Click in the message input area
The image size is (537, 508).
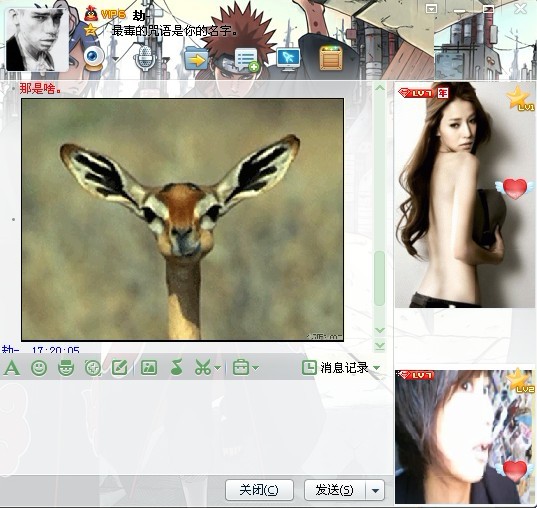(x=195, y=426)
